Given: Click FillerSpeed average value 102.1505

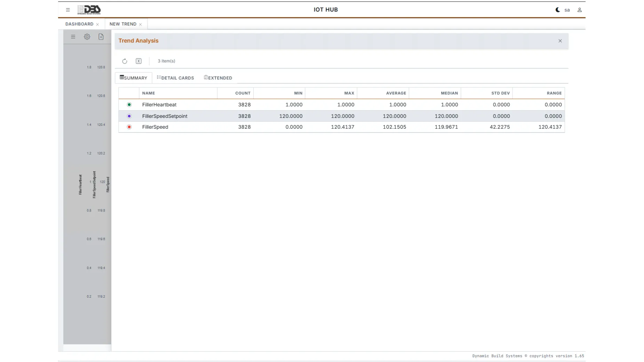Looking at the screenshot, I should pyautogui.click(x=394, y=127).
